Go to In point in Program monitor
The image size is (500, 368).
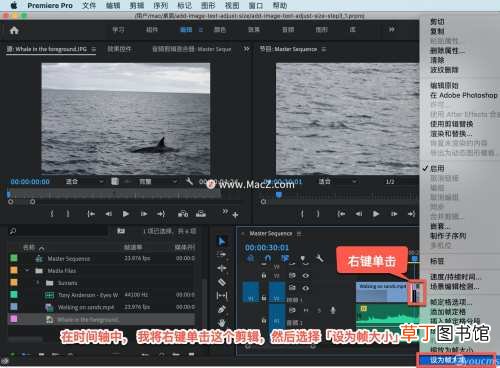(341, 214)
